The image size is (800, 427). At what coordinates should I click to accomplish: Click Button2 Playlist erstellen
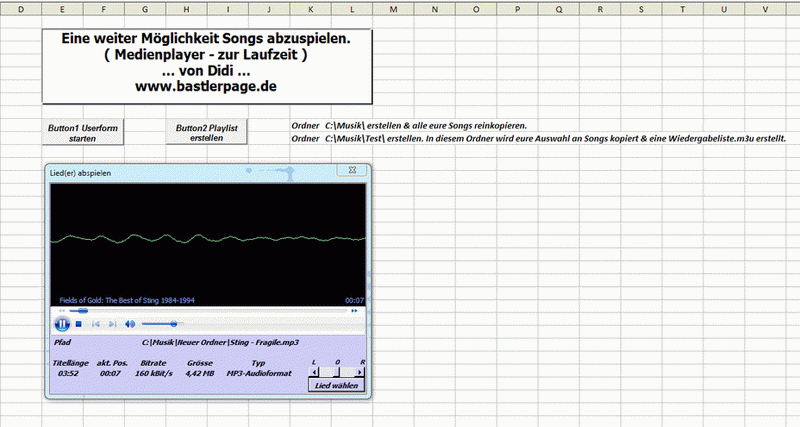tap(207, 133)
